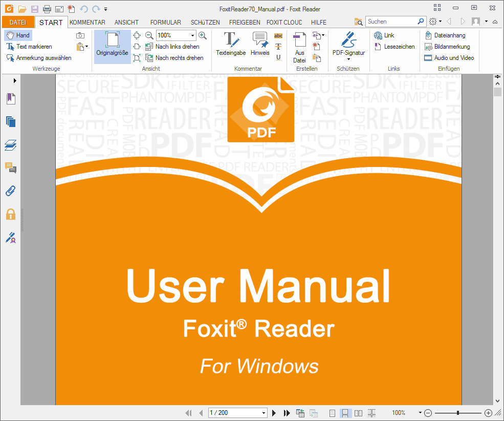Open the DATEI menu

pos(18,22)
